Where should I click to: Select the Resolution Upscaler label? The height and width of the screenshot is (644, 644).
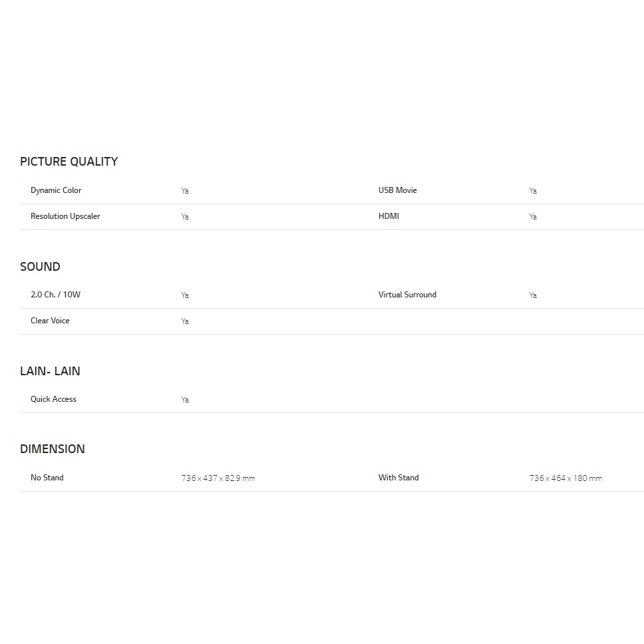pos(65,216)
